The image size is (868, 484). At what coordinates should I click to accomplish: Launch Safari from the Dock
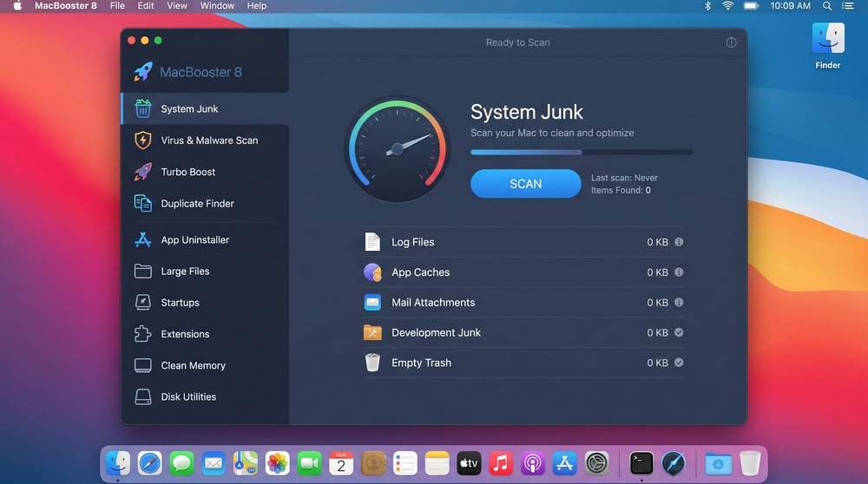149,463
